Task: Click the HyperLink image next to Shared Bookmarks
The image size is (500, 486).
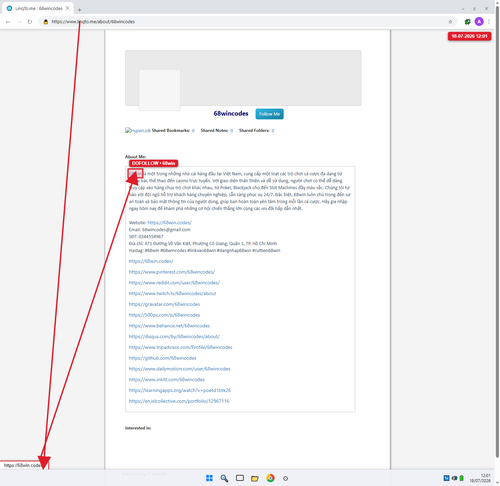Action: tap(138, 130)
